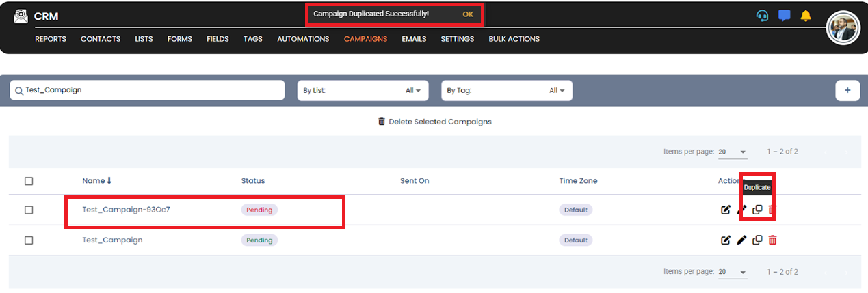Click pencil icon in second Test_Campaign row

(x=741, y=240)
